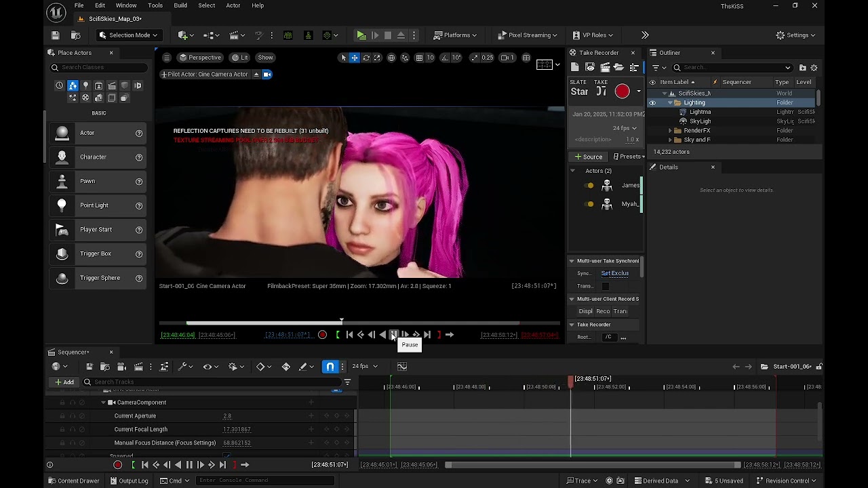The image size is (868, 488).
Task: Open the Window menu
Action: [126, 5]
